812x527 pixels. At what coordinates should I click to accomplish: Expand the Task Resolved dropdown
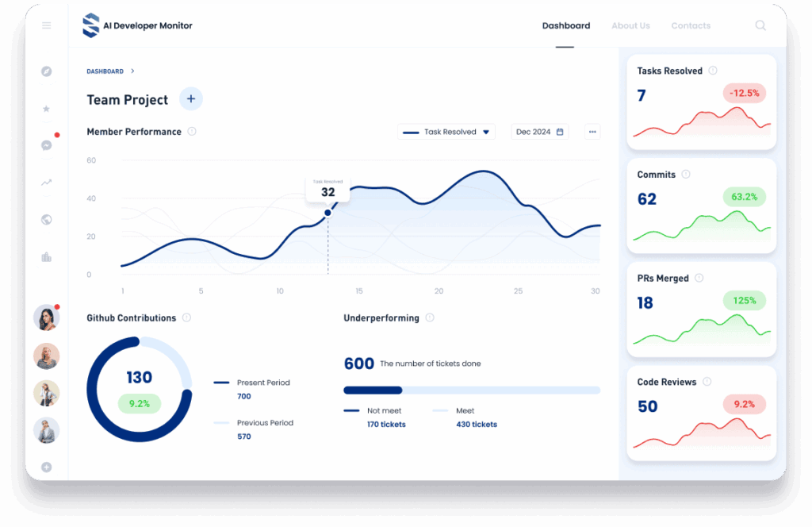click(x=446, y=132)
